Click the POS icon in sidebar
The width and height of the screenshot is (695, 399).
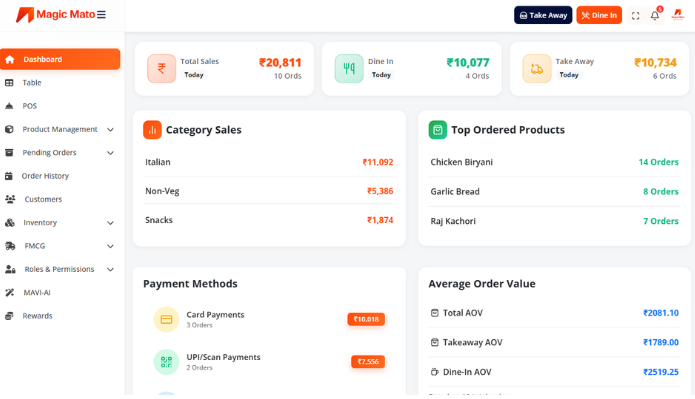coord(9,106)
